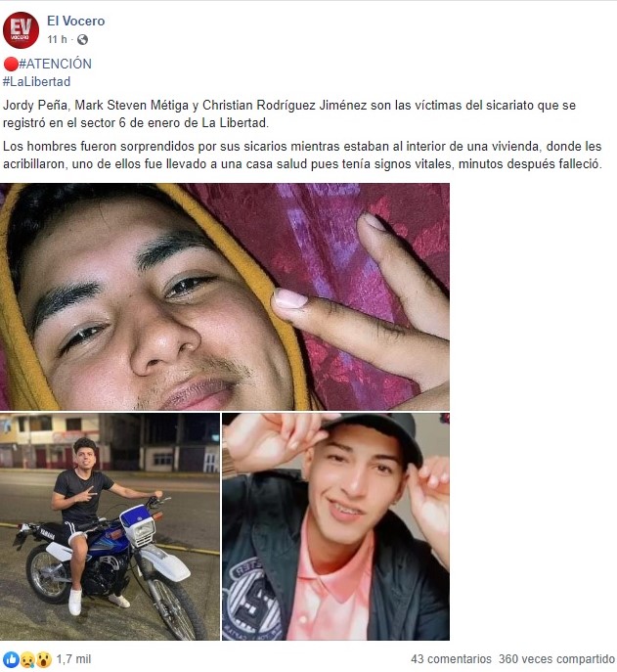Open the #LaLibertad hashtag
This screenshot has width=617, height=672.
(x=36, y=81)
